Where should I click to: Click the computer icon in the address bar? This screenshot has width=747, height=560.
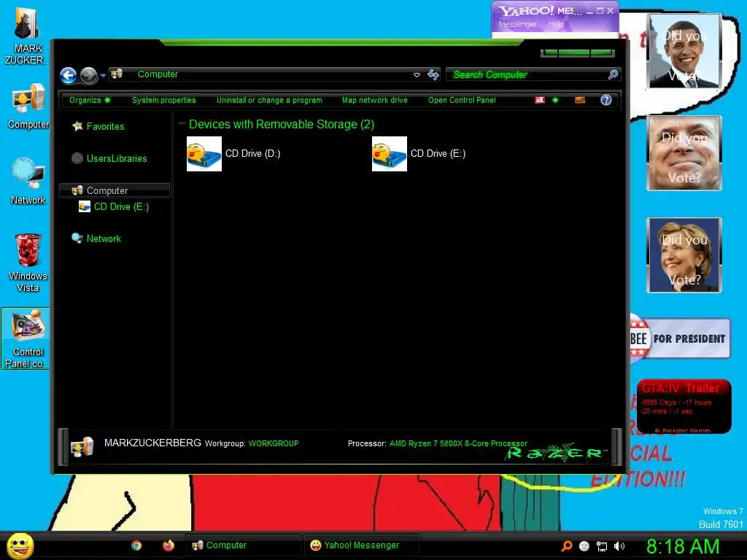coord(117,74)
